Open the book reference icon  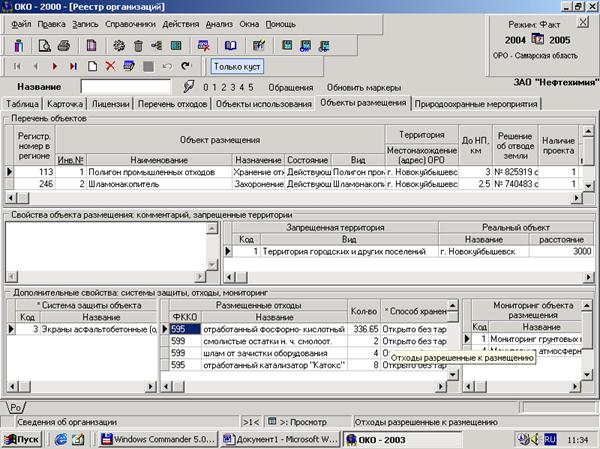(x=230, y=46)
